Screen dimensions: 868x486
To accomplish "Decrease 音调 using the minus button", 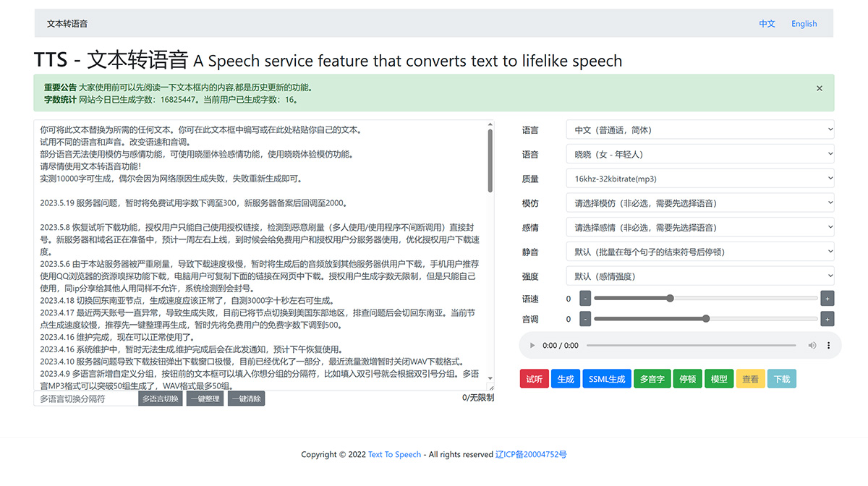I will [x=584, y=319].
